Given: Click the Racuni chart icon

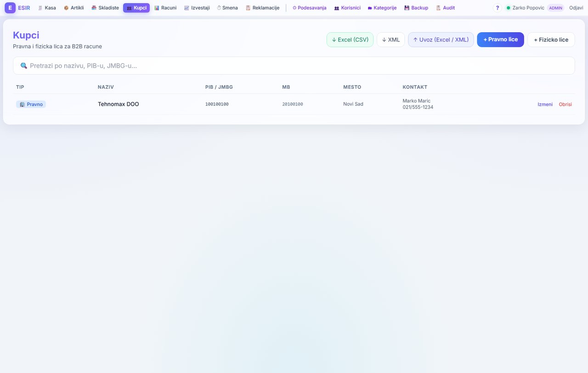Looking at the screenshot, I should tap(157, 8).
